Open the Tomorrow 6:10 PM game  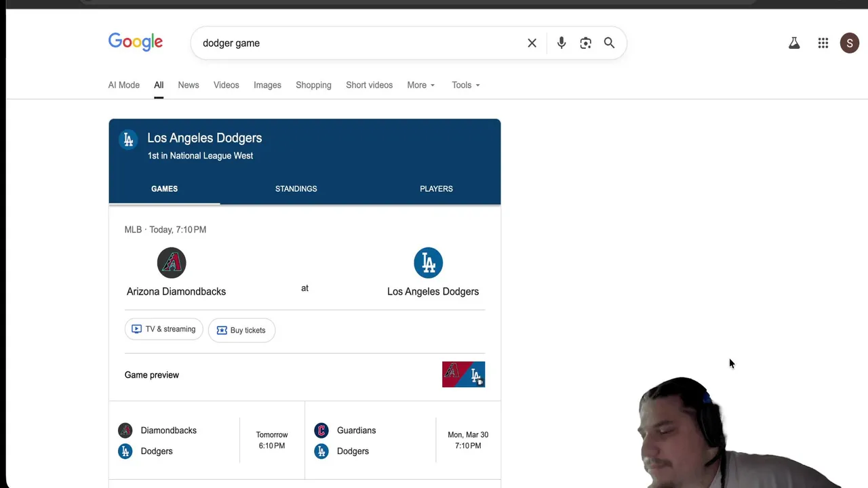click(x=207, y=441)
